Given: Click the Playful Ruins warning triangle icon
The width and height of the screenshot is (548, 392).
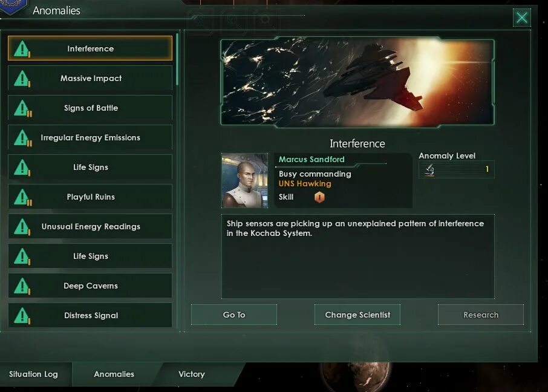Looking at the screenshot, I should pos(23,197).
